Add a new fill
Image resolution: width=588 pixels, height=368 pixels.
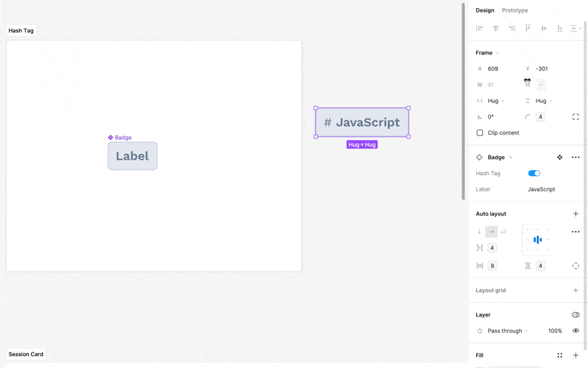tap(576, 355)
